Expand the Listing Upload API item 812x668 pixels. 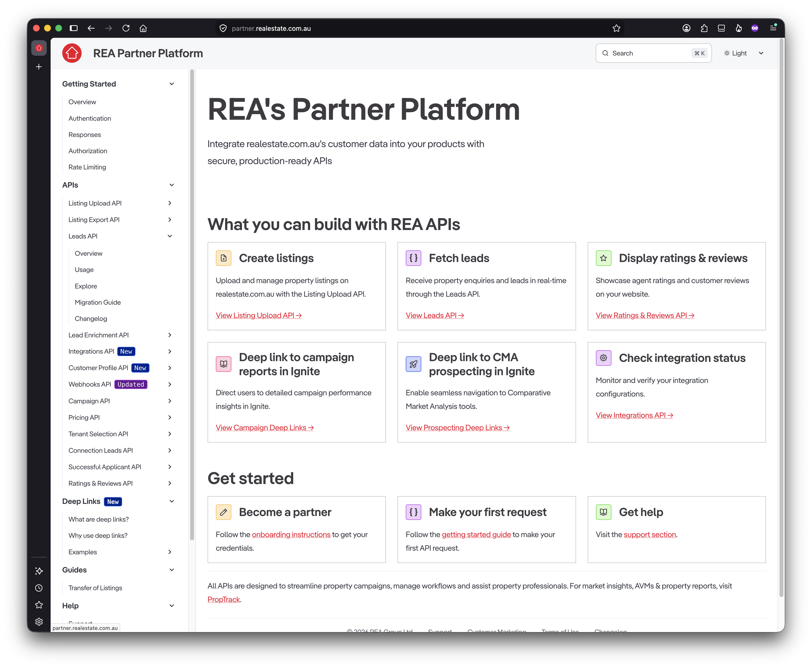coord(170,203)
